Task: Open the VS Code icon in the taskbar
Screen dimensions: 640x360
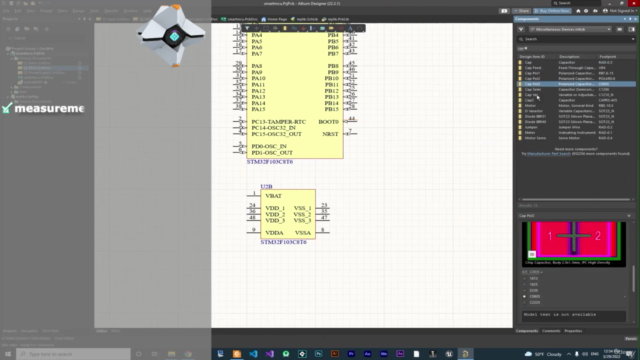Action: (x=253, y=354)
